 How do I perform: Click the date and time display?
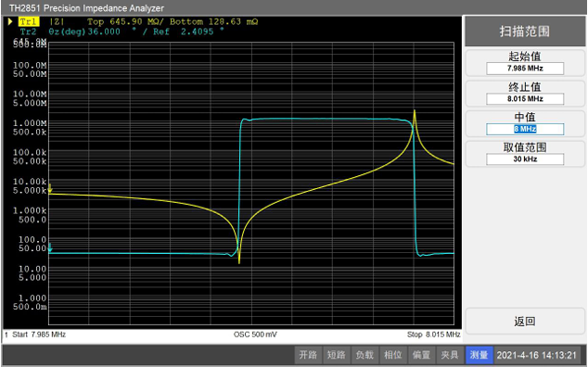pyautogui.click(x=536, y=355)
